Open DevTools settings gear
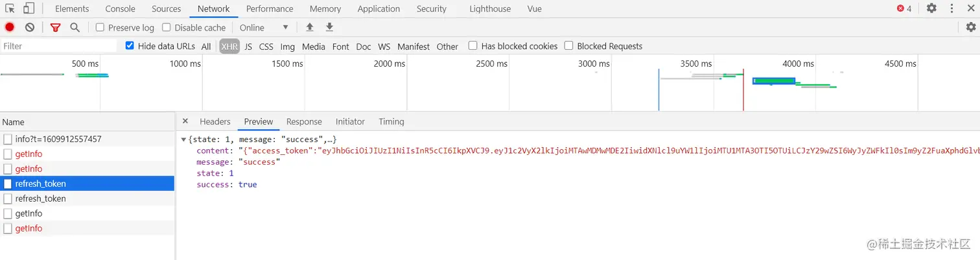 click(931, 8)
